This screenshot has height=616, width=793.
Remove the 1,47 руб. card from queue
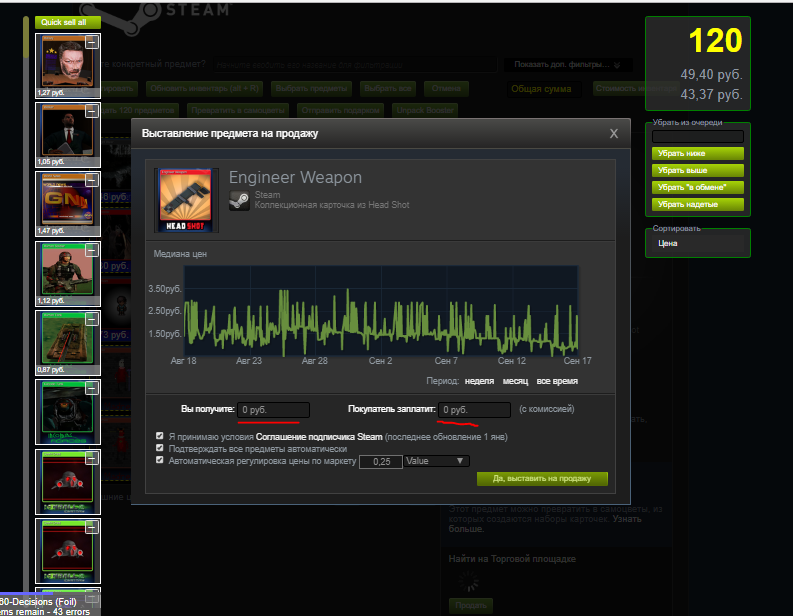click(x=92, y=180)
